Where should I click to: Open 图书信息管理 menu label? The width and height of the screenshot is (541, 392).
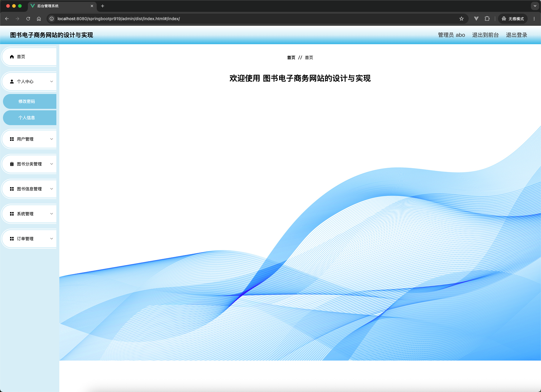29,189
